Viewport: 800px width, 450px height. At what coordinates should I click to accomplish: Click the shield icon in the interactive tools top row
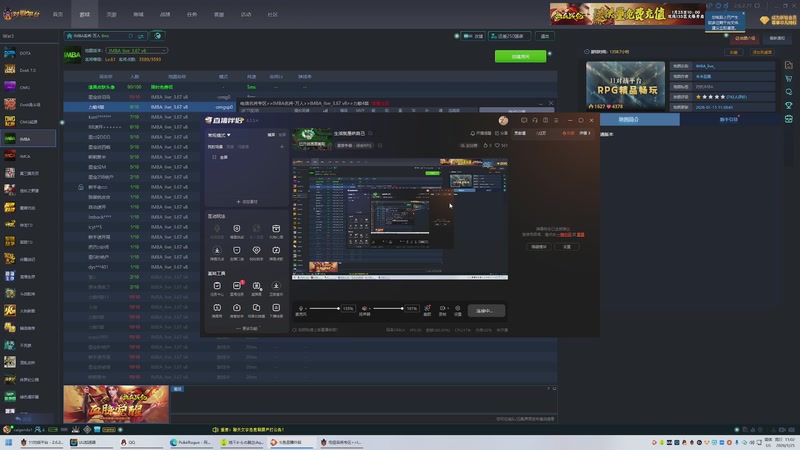(x=237, y=231)
